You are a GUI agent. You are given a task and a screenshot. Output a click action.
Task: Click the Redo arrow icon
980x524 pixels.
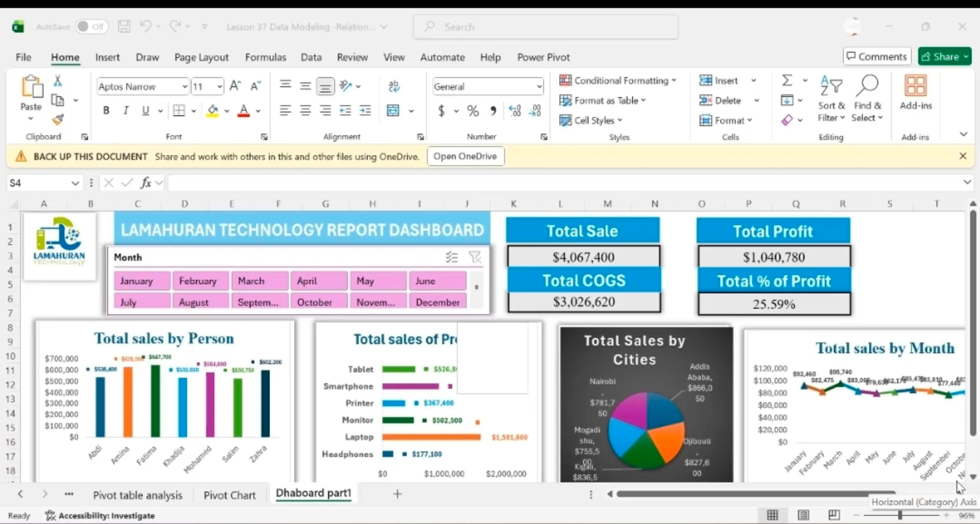point(175,26)
